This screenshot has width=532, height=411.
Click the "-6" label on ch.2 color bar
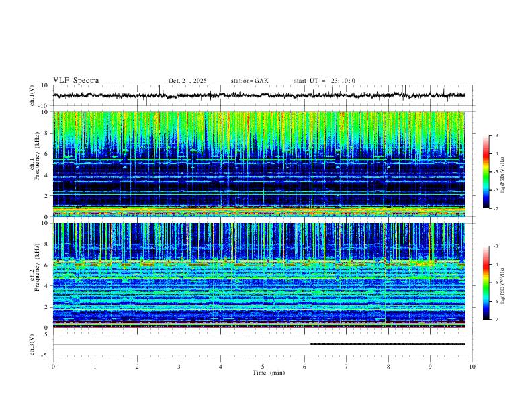(x=495, y=301)
